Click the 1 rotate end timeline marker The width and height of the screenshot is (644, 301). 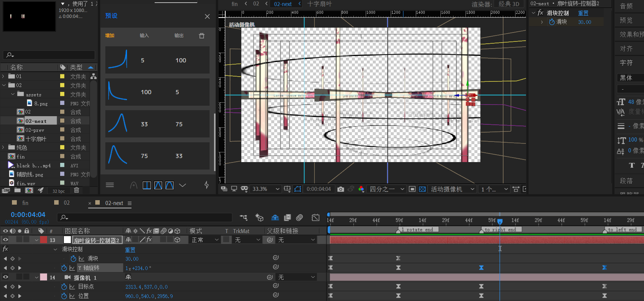pyautogui.click(x=417, y=230)
